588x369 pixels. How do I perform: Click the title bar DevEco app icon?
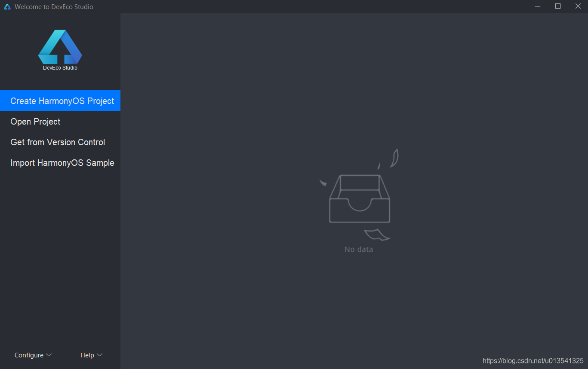tap(7, 6)
